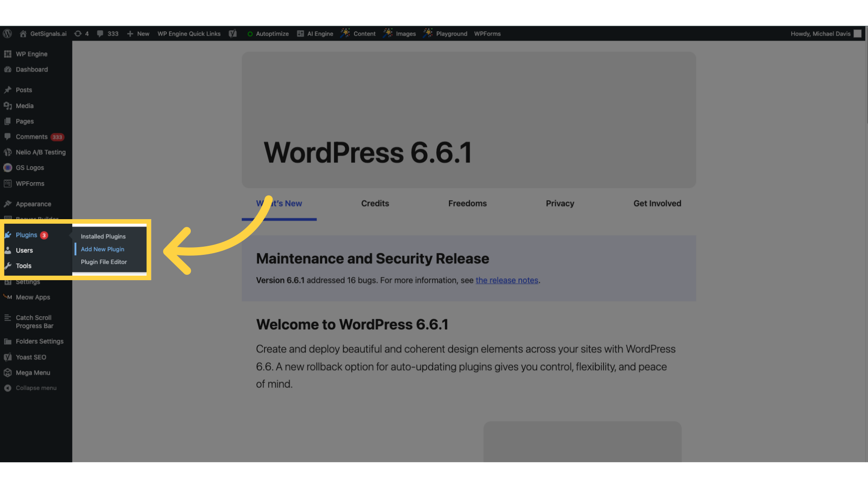
Task: Open Plugin File Editor from the submenu
Action: [x=104, y=262]
